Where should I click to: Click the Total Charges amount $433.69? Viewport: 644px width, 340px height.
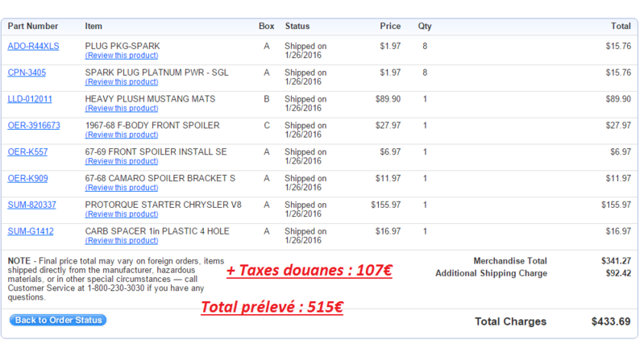(x=611, y=321)
